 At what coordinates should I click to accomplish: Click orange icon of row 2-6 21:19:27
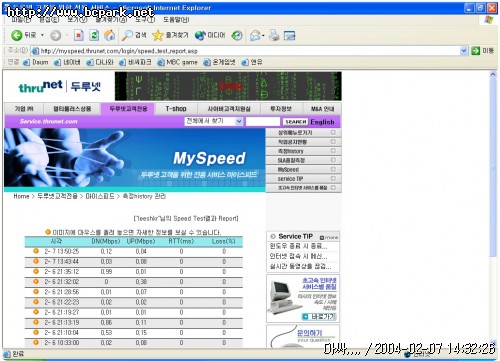[36, 312]
